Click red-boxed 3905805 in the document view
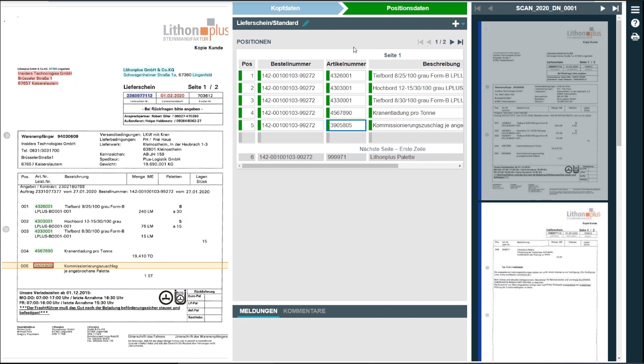This screenshot has width=644, height=364. point(44,266)
